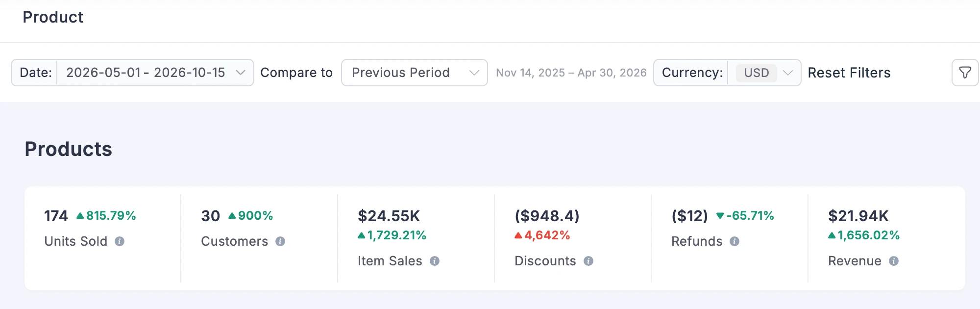Screen dimensions: 980x309
Task: Click the 900% customers change indicator
Action: click(251, 216)
